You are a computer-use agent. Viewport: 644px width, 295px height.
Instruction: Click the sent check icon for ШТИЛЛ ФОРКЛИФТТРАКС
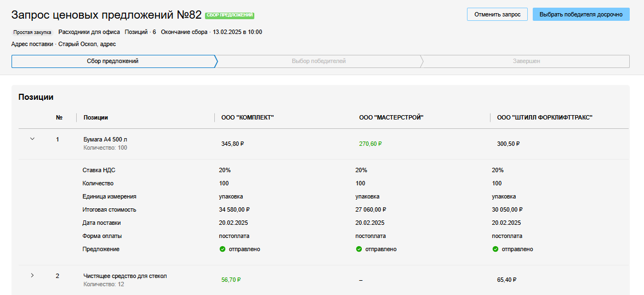[x=495, y=249]
